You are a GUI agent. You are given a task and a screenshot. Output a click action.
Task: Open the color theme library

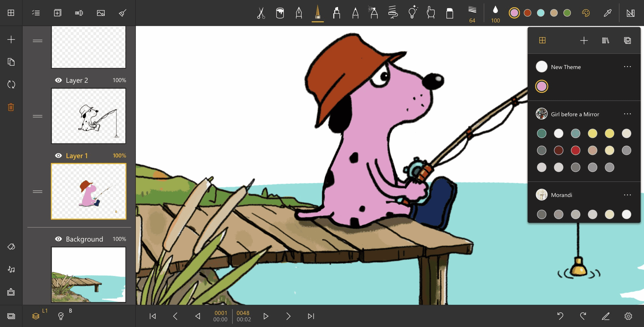point(605,41)
